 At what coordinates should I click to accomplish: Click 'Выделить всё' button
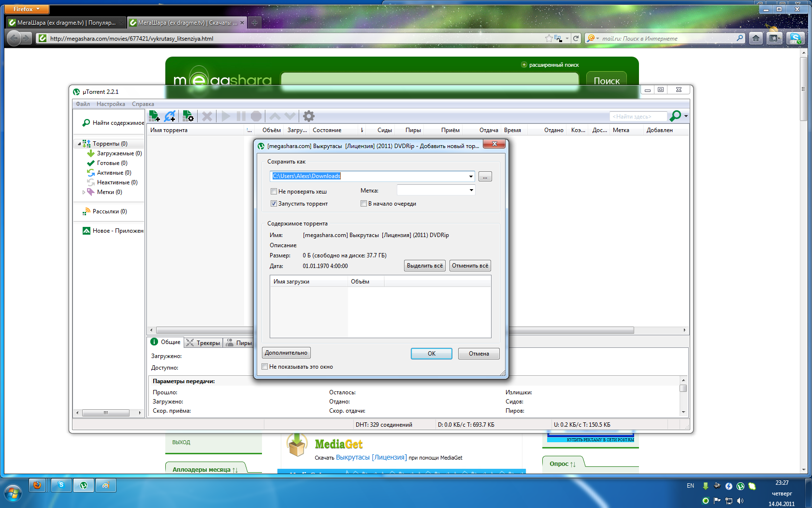[x=425, y=266]
